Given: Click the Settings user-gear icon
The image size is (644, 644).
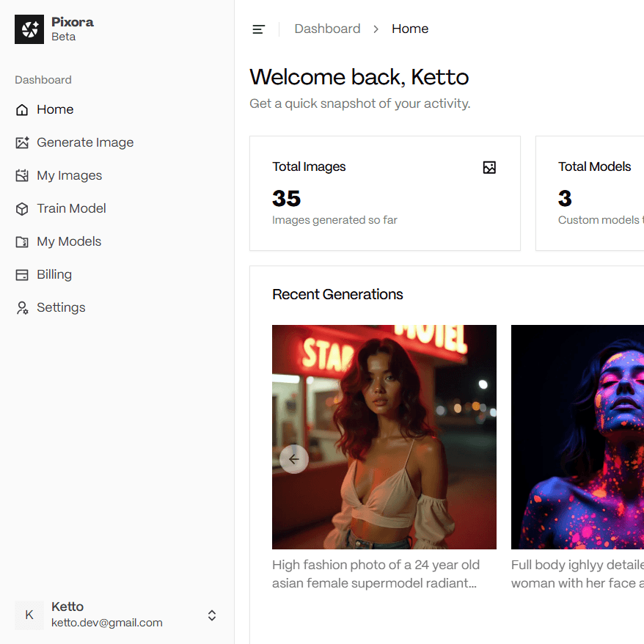Looking at the screenshot, I should coord(22,307).
